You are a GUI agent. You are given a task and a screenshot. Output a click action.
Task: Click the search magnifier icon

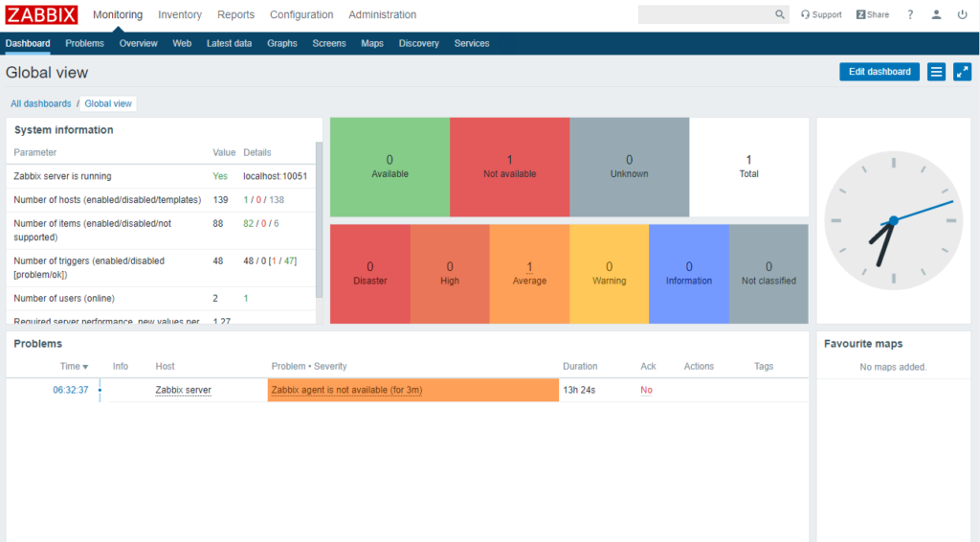coord(779,14)
